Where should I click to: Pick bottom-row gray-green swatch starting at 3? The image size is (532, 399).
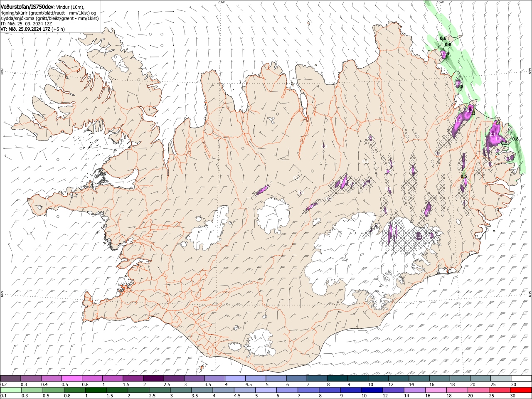click(181, 390)
